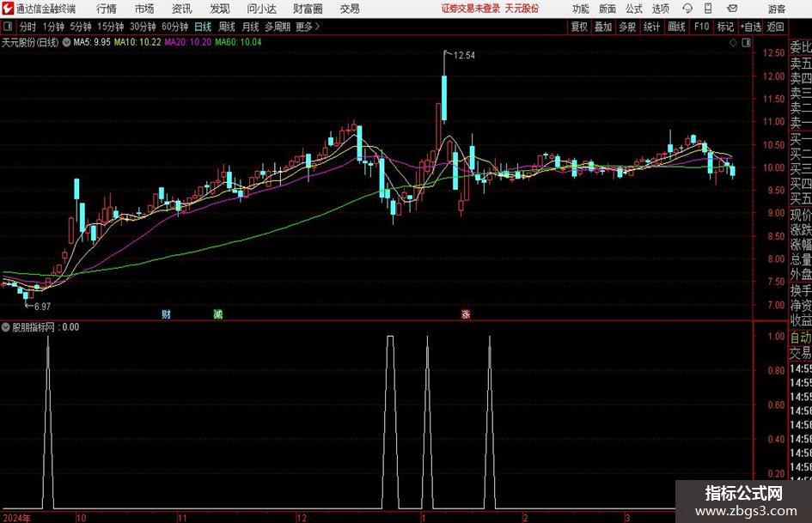The width and height of the screenshot is (812, 523).
Task: Open the mail message icon
Action: tap(732, 9)
